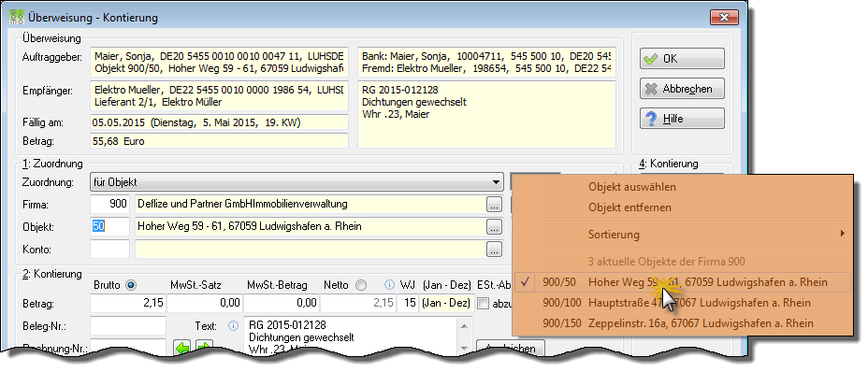
Task: Expand the Zuordnung 'für Objekt' dropdown
Action: pyautogui.click(x=297, y=181)
